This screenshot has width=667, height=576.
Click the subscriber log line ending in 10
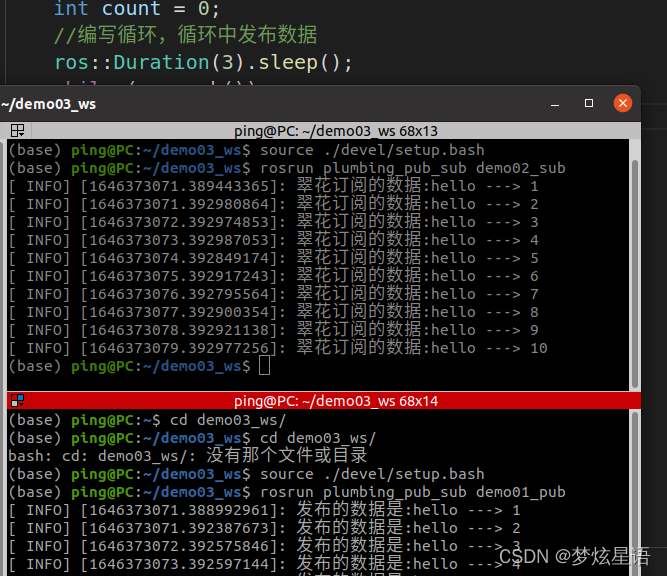pos(278,348)
